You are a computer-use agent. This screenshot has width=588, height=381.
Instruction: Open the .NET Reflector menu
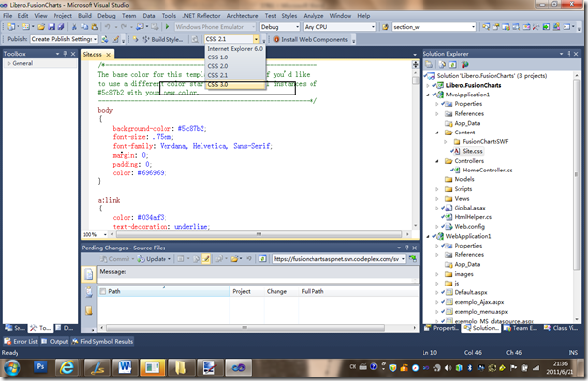[202, 16]
